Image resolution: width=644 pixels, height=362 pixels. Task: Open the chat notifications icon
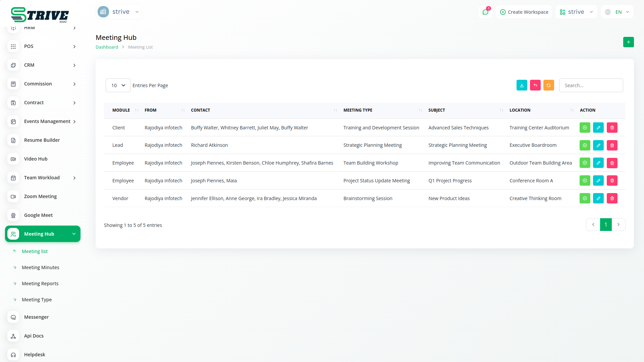[x=485, y=12]
